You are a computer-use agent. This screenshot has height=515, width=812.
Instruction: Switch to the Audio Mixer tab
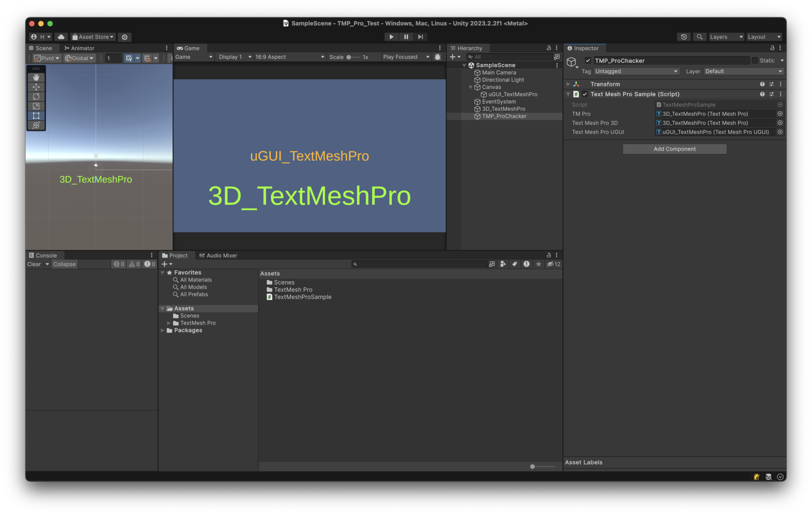pyautogui.click(x=218, y=255)
